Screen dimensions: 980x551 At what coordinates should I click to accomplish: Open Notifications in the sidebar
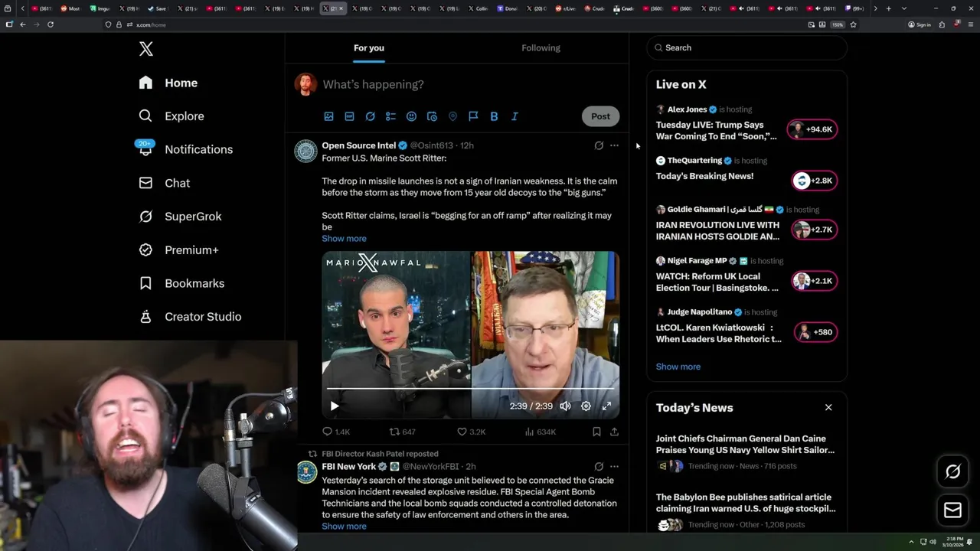click(186, 149)
